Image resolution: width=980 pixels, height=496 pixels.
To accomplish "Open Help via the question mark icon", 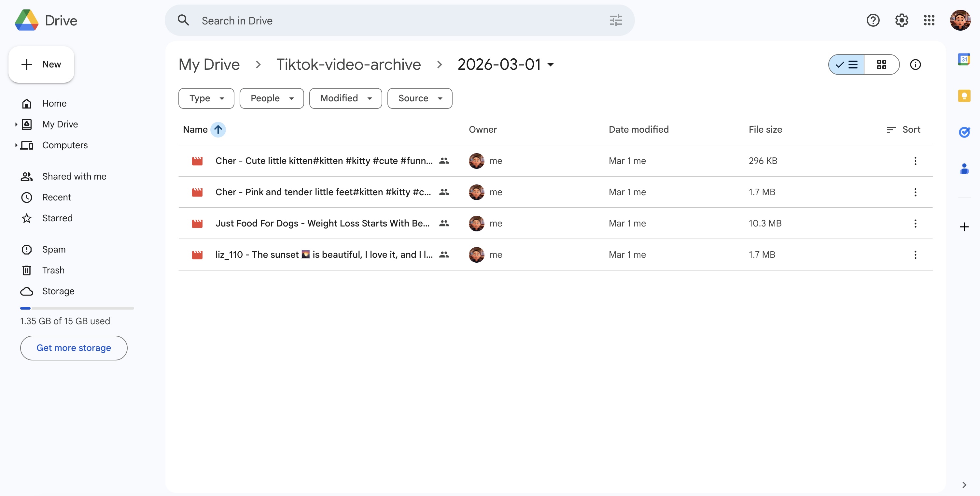I will click(873, 20).
